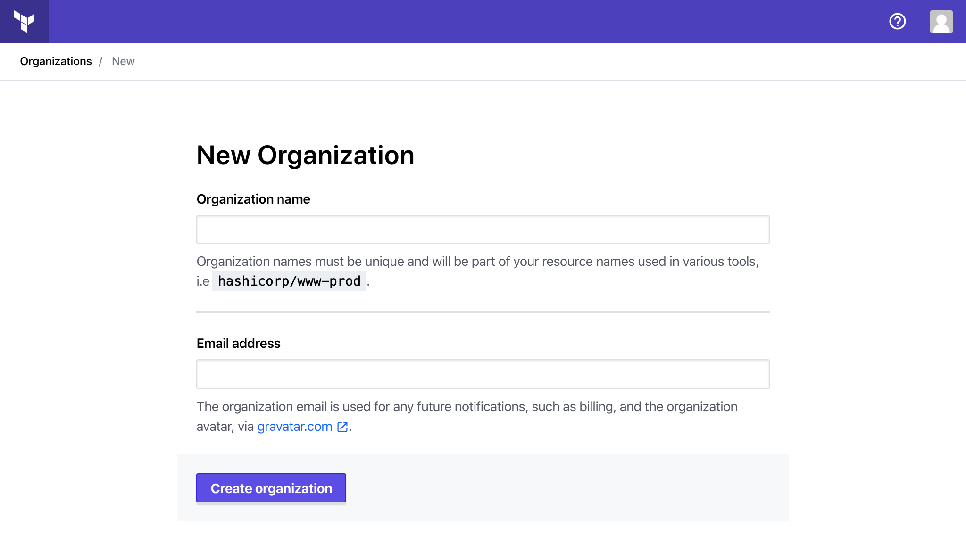Click the external link icon beside gravatar.com
Screen dimensions: 966x560
342,427
